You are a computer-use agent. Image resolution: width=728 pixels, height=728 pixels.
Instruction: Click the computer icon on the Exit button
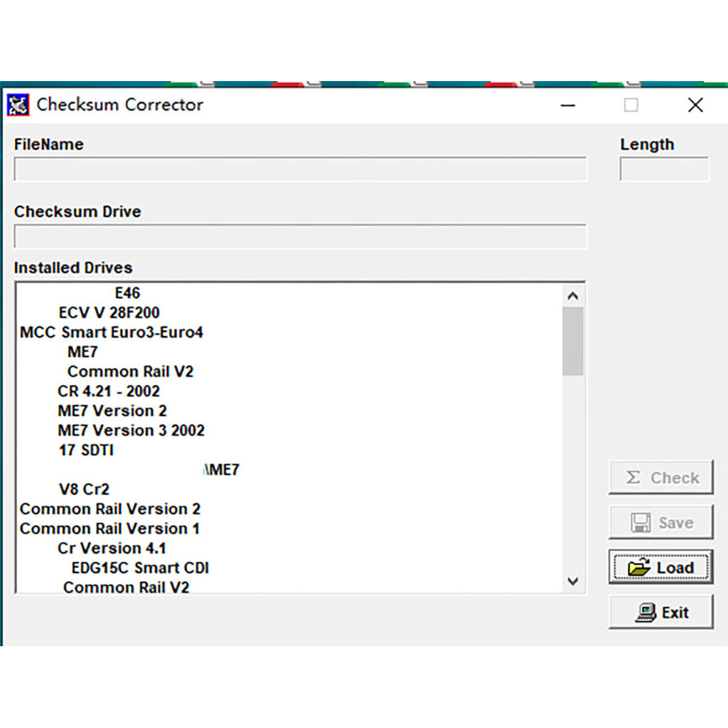[646, 612]
